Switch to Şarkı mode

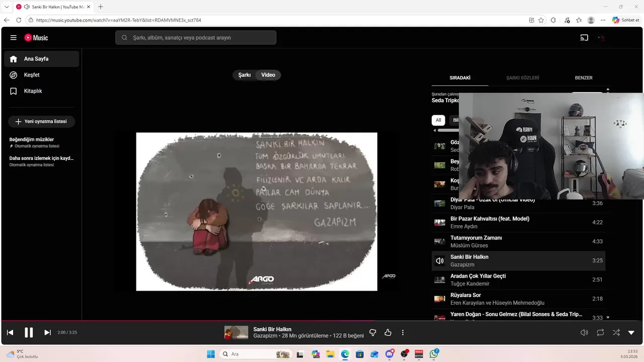[245, 75]
